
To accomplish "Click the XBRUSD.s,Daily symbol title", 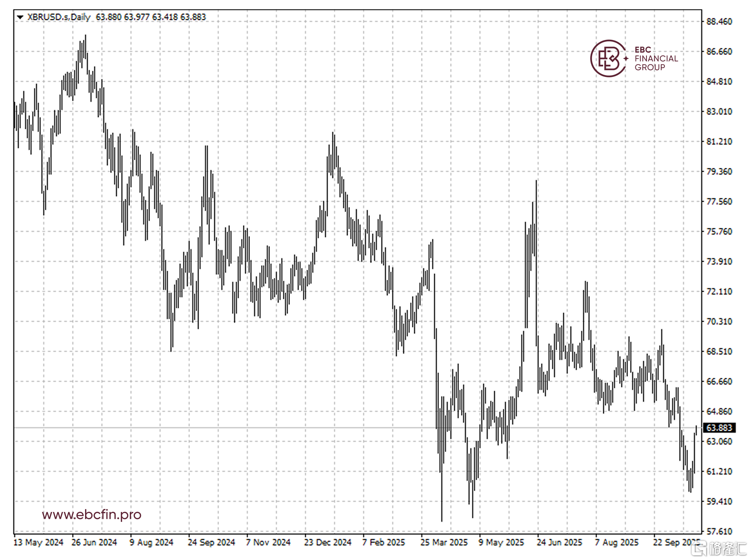I will (x=59, y=17).
